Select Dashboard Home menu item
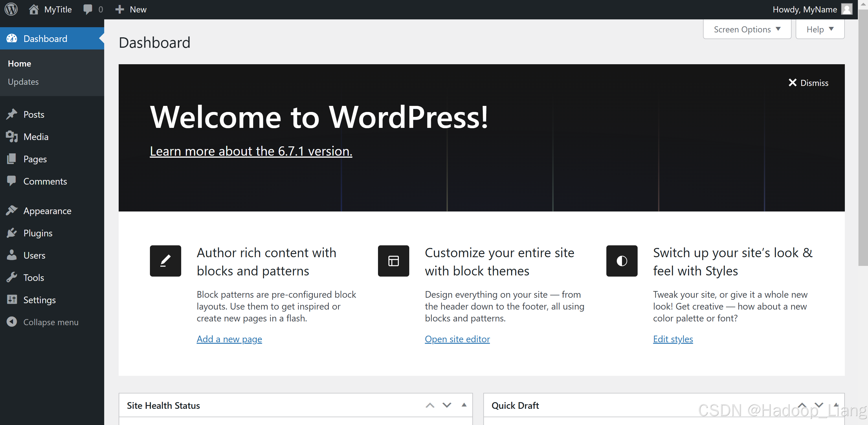 tap(19, 63)
